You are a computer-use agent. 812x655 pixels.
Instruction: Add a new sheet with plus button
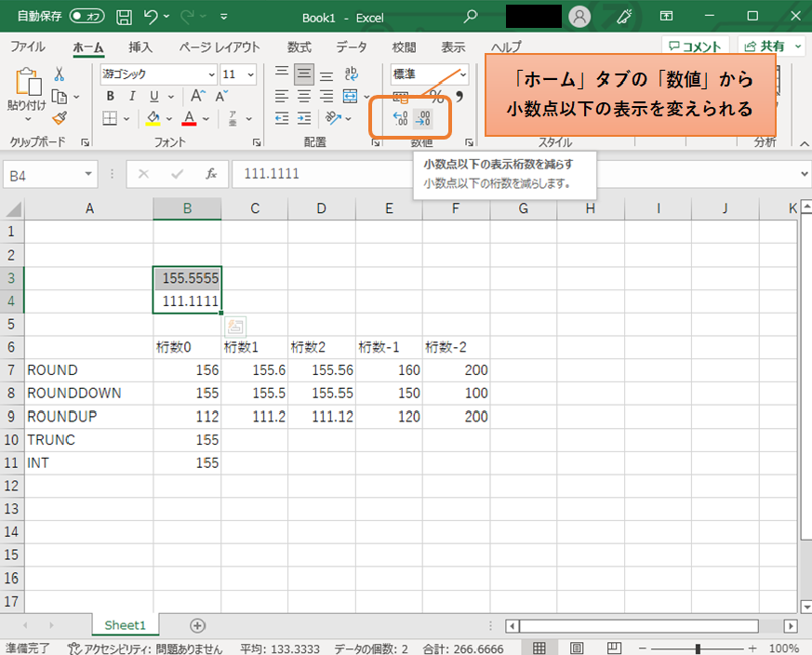click(197, 626)
